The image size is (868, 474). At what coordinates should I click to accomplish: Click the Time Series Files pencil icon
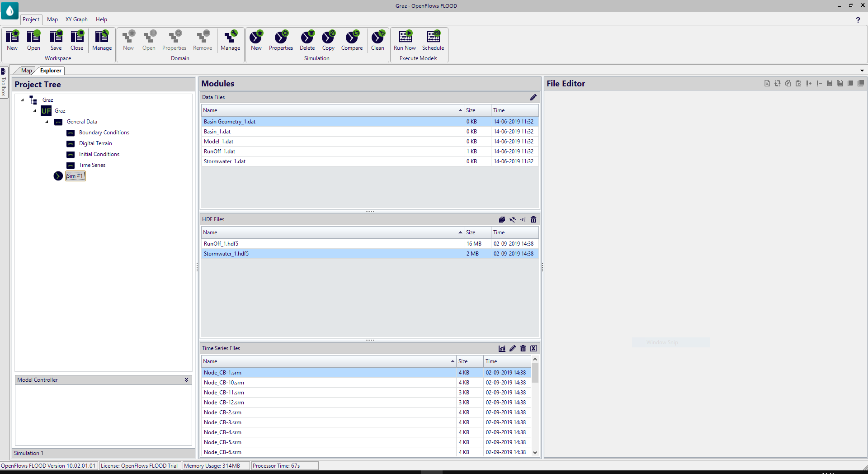coord(513,348)
